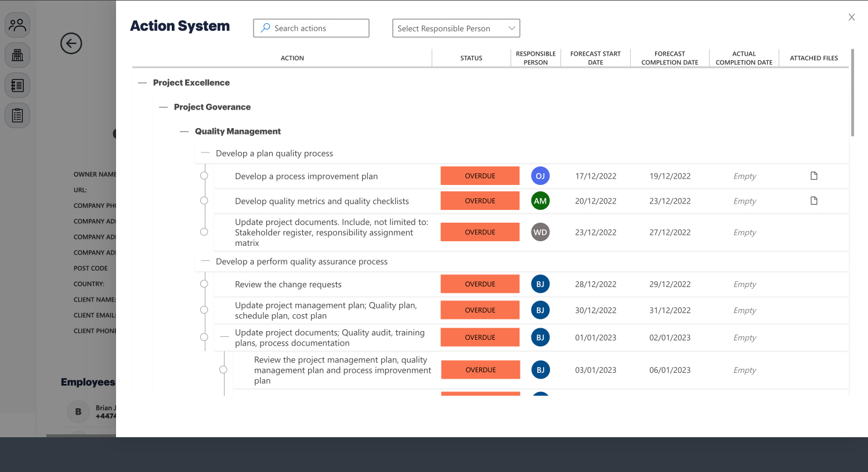Click forecast completion date 31/12/2022
The height and width of the screenshot is (472, 868).
pos(670,310)
